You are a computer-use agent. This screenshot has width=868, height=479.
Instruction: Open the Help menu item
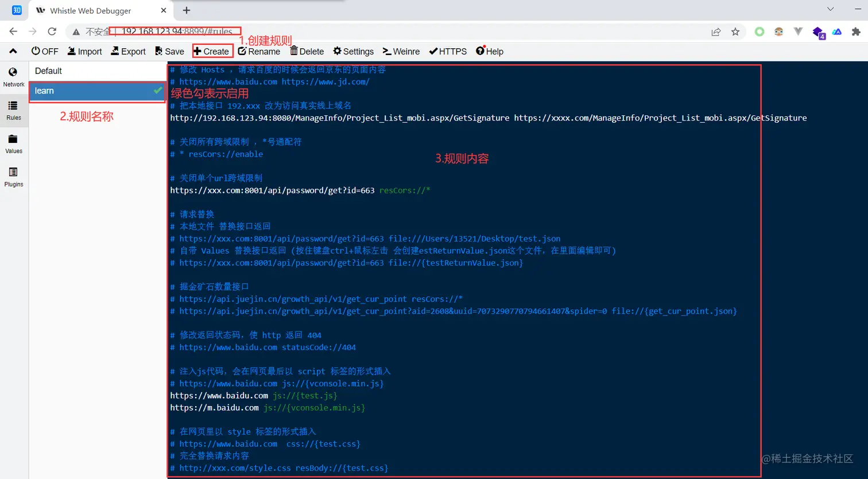click(490, 51)
